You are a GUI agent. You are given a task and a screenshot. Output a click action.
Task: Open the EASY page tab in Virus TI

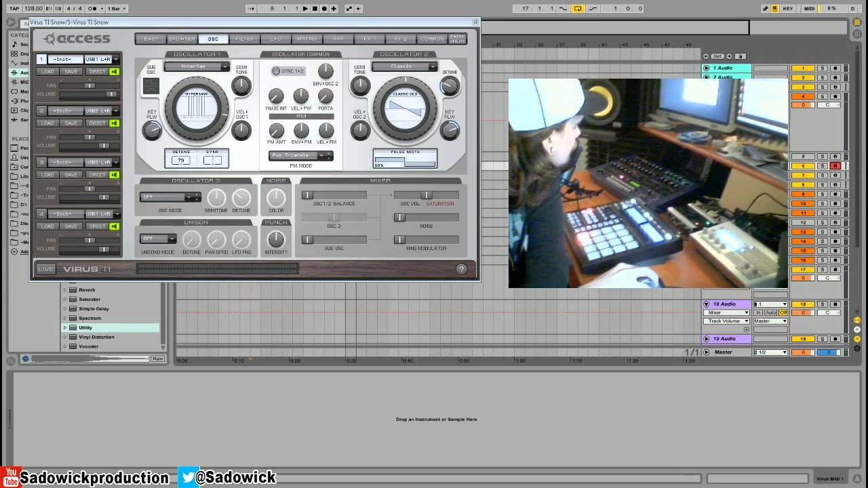151,39
